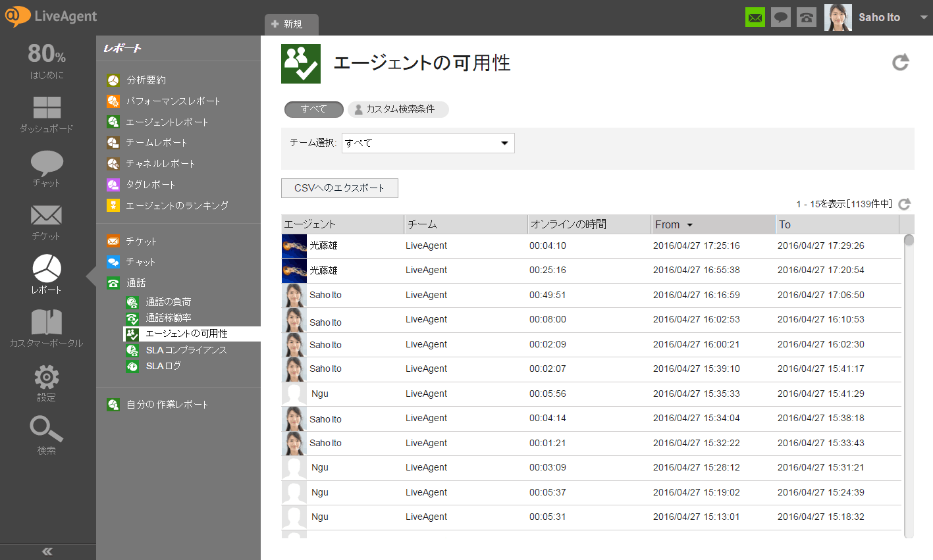Image resolution: width=933 pixels, height=560 pixels.
Task: Open the user menu dropdown arrow
Action: 924,18
